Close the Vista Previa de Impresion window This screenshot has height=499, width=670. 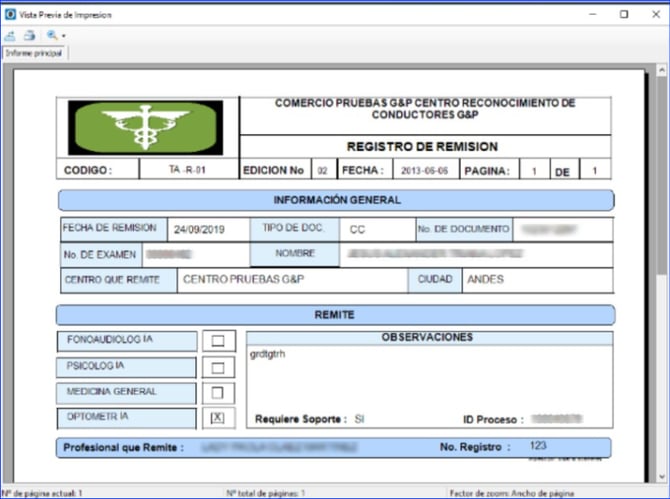(651, 15)
